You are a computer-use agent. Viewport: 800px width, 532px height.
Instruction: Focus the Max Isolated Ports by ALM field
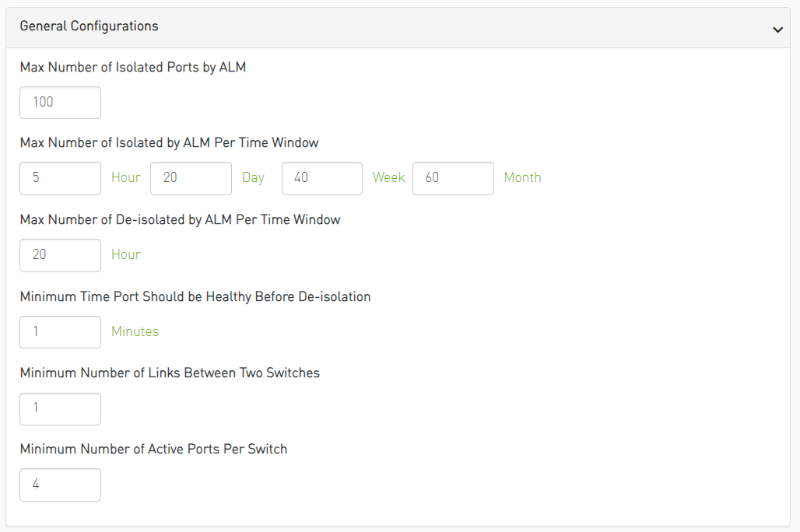pyautogui.click(x=60, y=103)
